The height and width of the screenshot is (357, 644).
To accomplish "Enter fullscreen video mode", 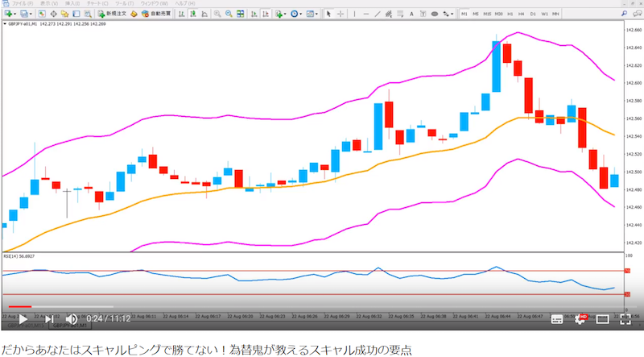I will 625,319.
